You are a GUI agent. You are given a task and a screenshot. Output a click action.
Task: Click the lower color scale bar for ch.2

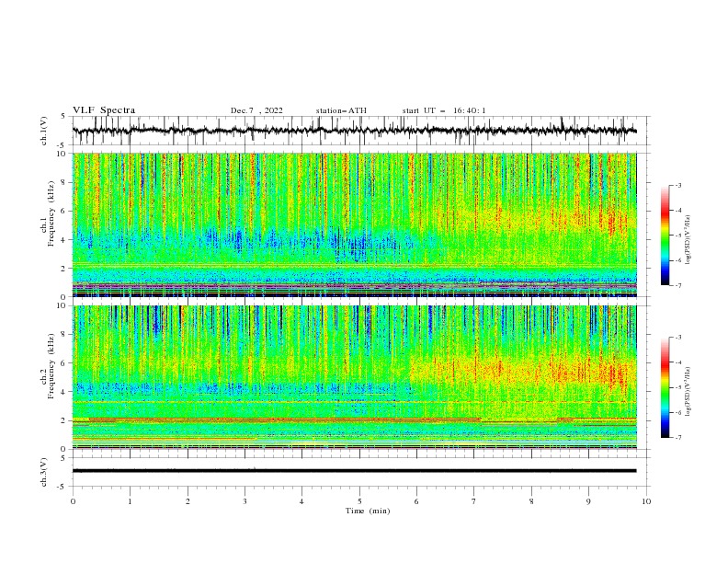[x=665, y=387]
